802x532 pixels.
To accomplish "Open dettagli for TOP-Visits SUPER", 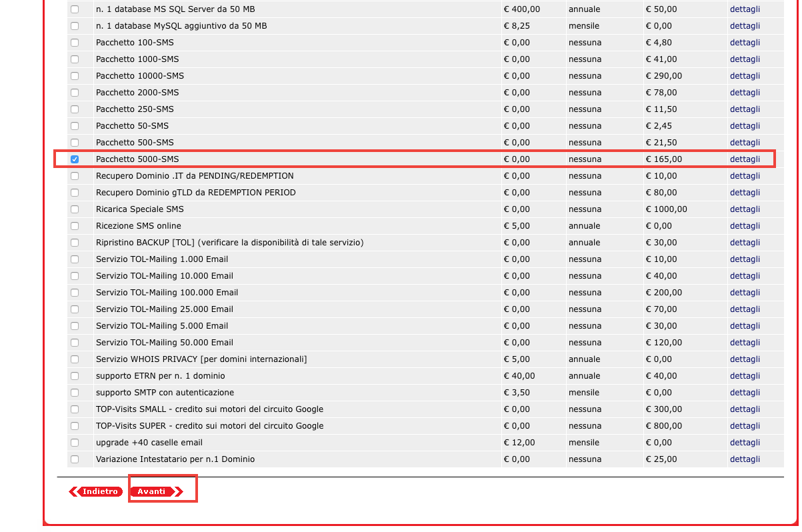I will pos(745,426).
